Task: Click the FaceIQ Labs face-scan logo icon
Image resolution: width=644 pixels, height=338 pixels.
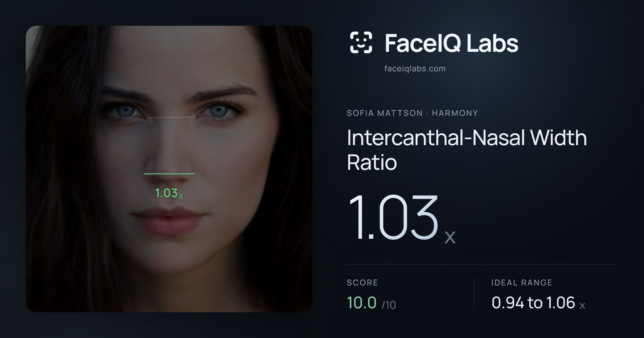Action: coord(361,42)
